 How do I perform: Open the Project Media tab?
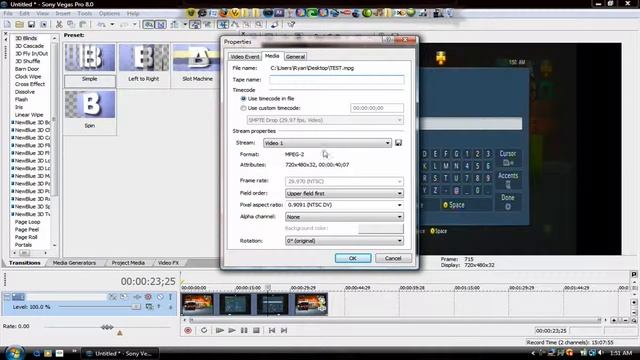[x=128, y=263]
